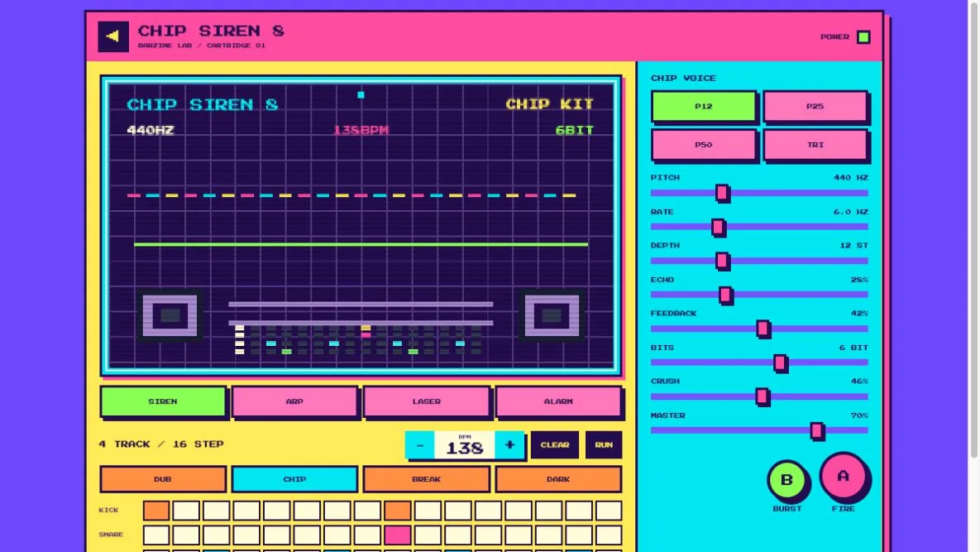Click the Depth slider handle
The height and width of the screenshot is (552, 980).
(x=722, y=261)
